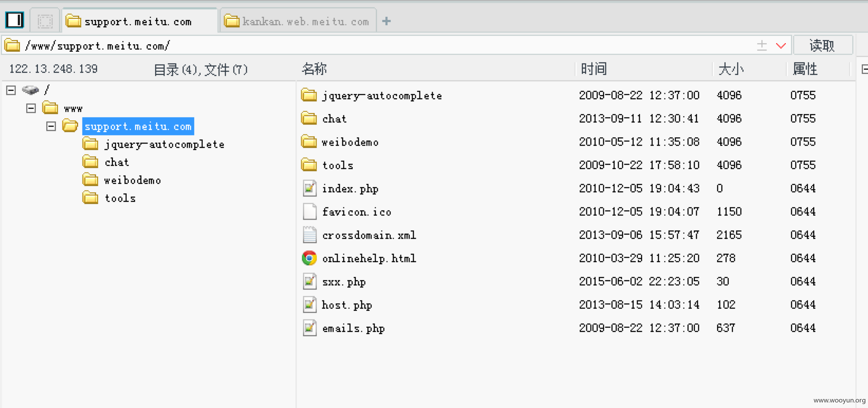Screen dimensions: 868x408
Task: Click chat timestamp 2013-09-11 12:30:41
Action: pos(639,118)
